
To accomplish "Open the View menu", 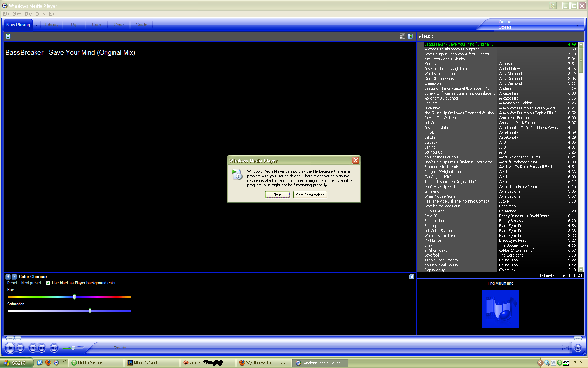I will (x=17, y=14).
